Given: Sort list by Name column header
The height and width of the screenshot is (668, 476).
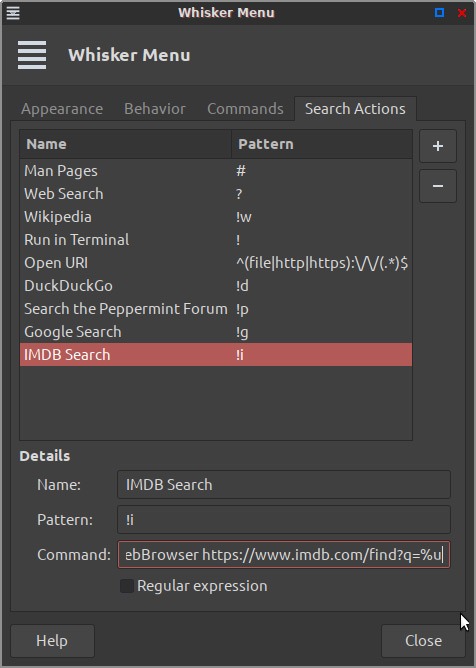Looking at the screenshot, I should coord(125,144).
